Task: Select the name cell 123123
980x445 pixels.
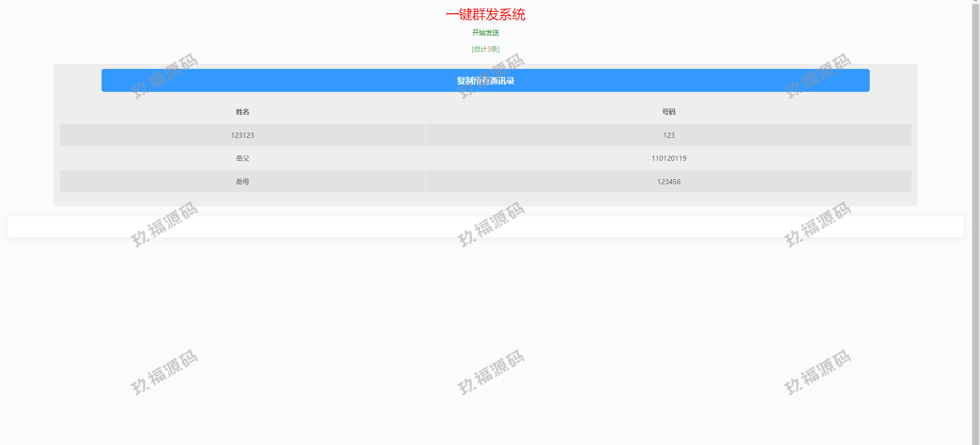Action: 242,135
